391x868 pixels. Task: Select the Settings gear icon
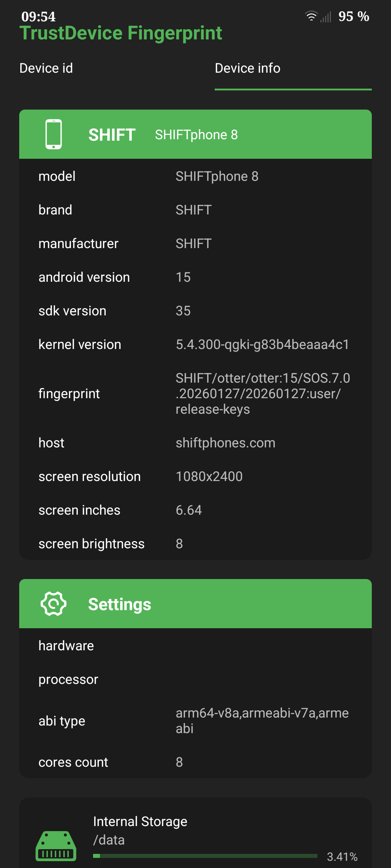click(x=53, y=603)
